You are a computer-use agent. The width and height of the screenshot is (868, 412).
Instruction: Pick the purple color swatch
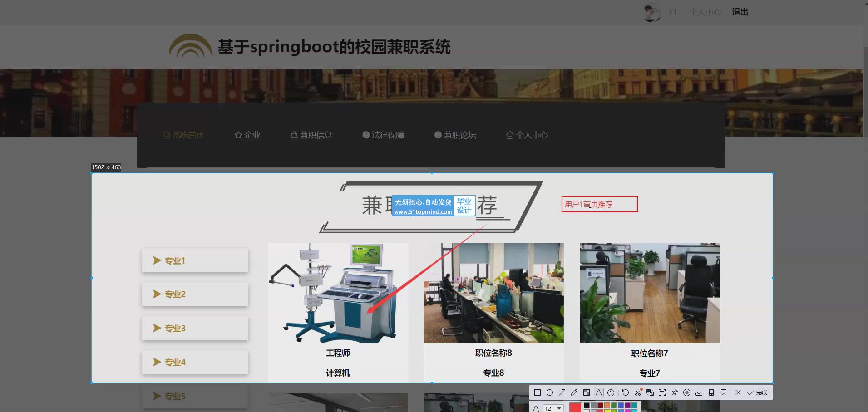(627, 405)
